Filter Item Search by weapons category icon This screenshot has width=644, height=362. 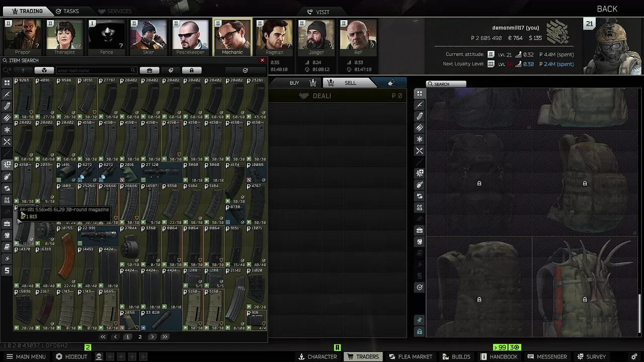pos(7,95)
